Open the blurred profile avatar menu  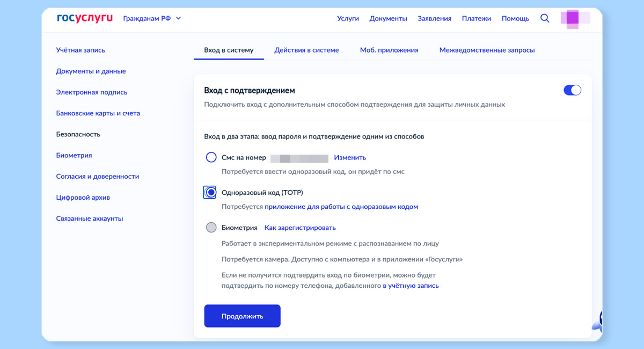575,18
